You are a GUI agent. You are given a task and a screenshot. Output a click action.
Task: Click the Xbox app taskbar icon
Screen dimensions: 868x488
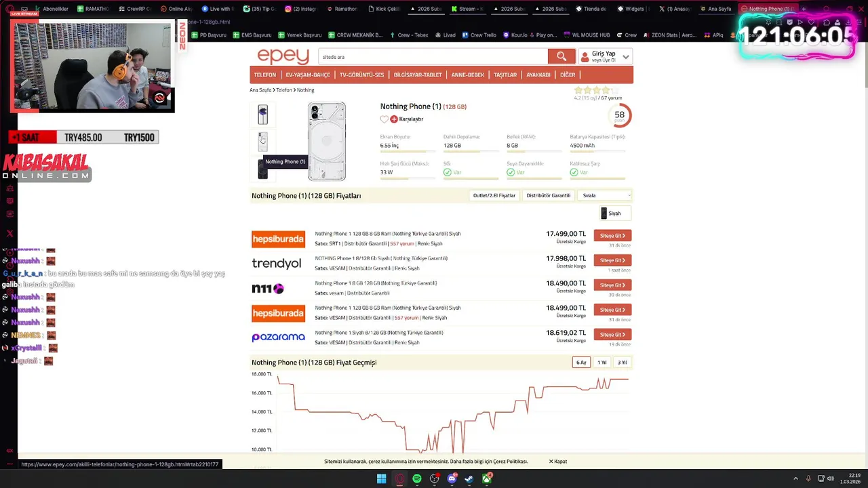[x=486, y=479]
